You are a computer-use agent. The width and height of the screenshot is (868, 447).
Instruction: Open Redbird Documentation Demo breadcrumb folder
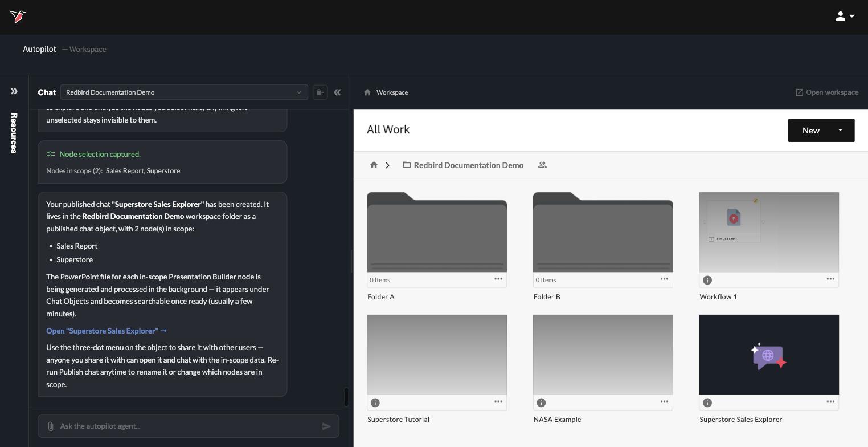[463, 165]
